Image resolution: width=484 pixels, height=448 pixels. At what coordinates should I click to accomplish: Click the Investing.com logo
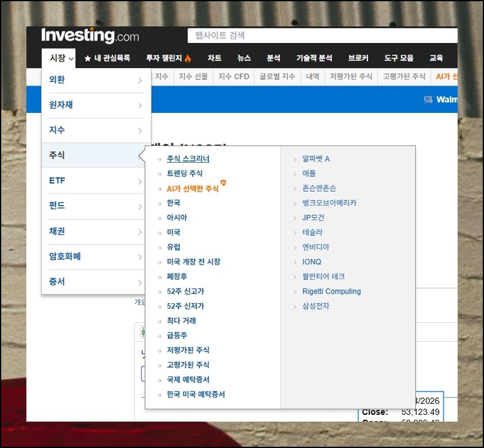pyautogui.click(x=90, y=36)
